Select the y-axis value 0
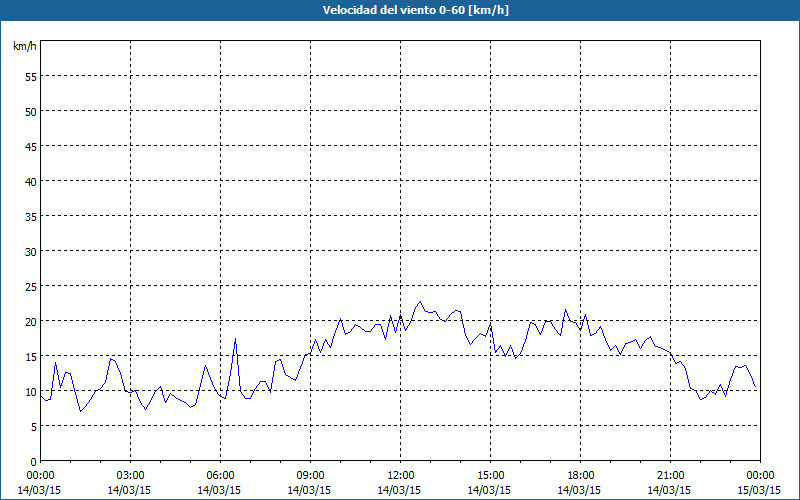Image resolution: width=800 pixels, height=500 pixels. (x=34, y=462)
